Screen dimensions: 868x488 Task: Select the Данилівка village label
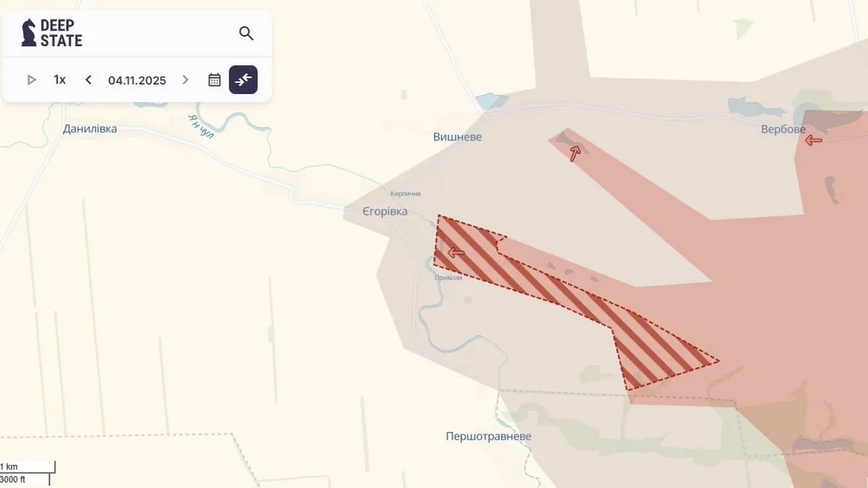[x=90, y=129]
